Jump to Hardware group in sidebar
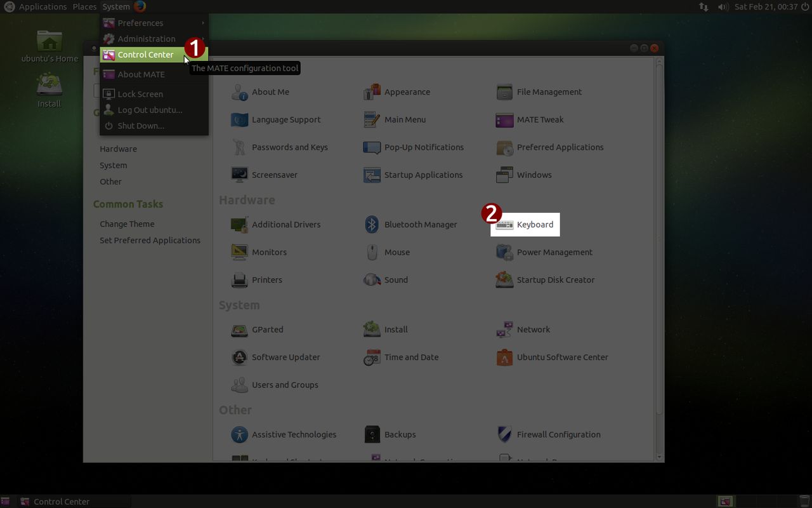 (x=118, y=149)
